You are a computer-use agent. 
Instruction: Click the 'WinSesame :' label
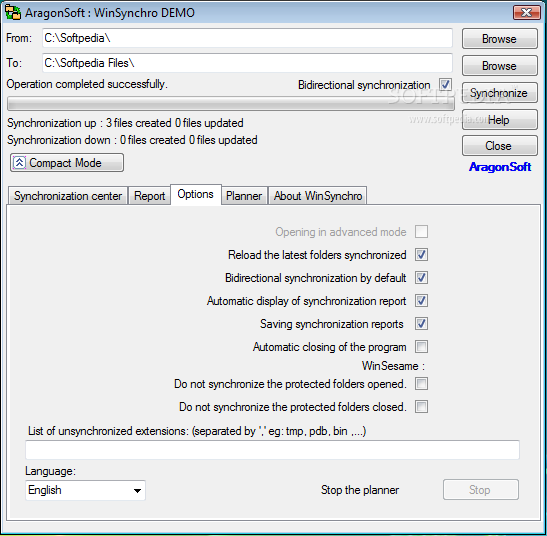[x=393, y=366]
